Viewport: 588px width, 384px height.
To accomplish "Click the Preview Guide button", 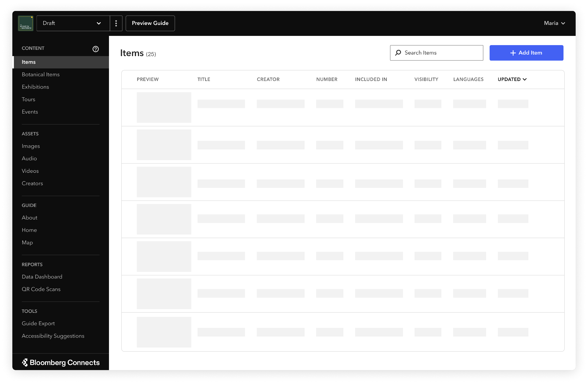I will point(150,23).
